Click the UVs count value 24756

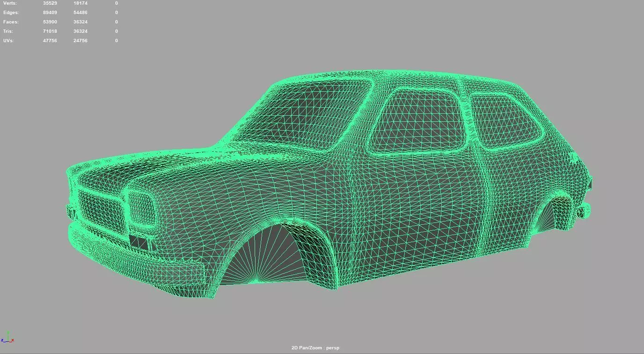pyautogui.click(x=80, y=41)
